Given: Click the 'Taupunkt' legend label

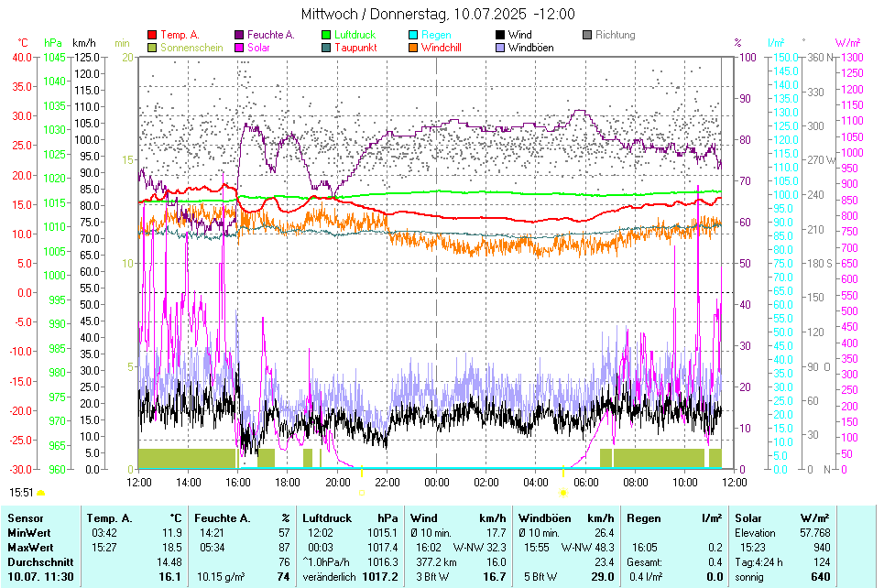Looking at the screenshot, I should click(355, 48).
